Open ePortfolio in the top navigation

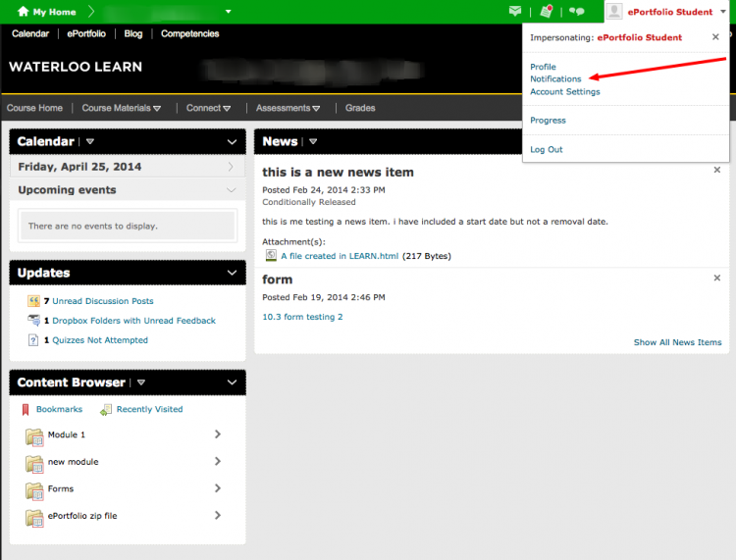(86, 33)
